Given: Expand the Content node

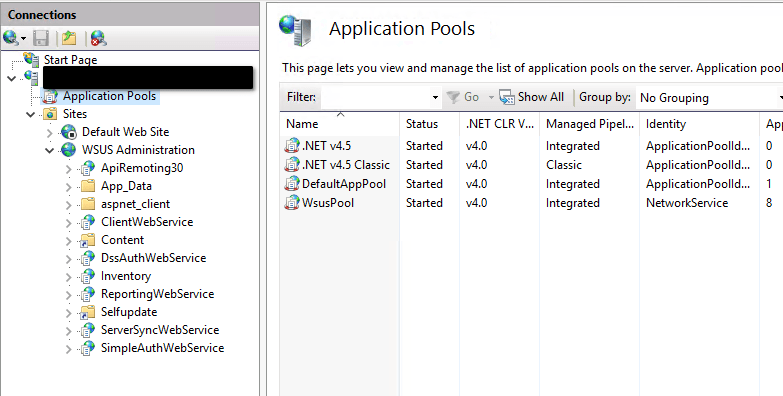Looking at the screenshot, I should pyautogui.click(x=68, y=240).
